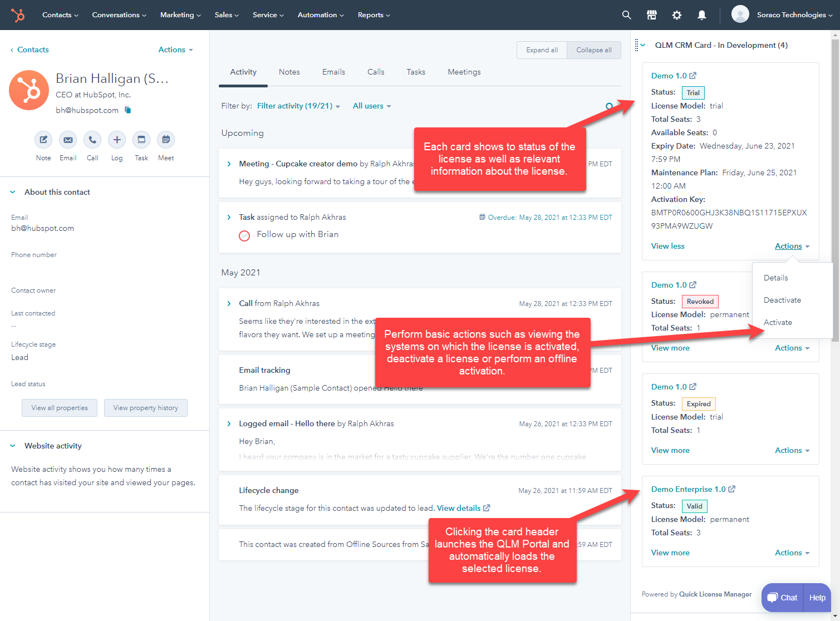
Task: Click the Call phone icon button
Action: coord(92,140)
